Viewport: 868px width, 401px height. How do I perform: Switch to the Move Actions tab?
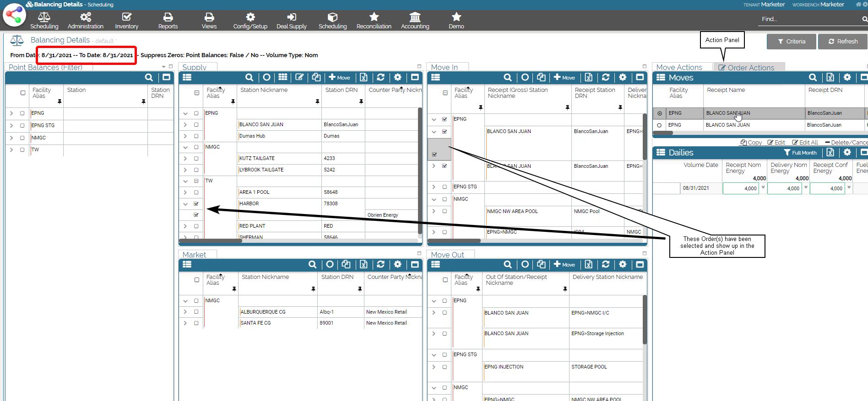[x=679, y=67]
